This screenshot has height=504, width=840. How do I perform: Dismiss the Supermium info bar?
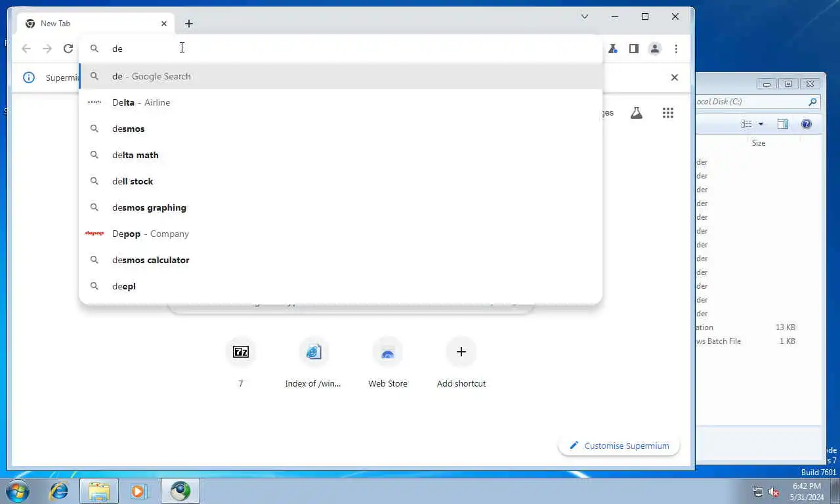674,77
